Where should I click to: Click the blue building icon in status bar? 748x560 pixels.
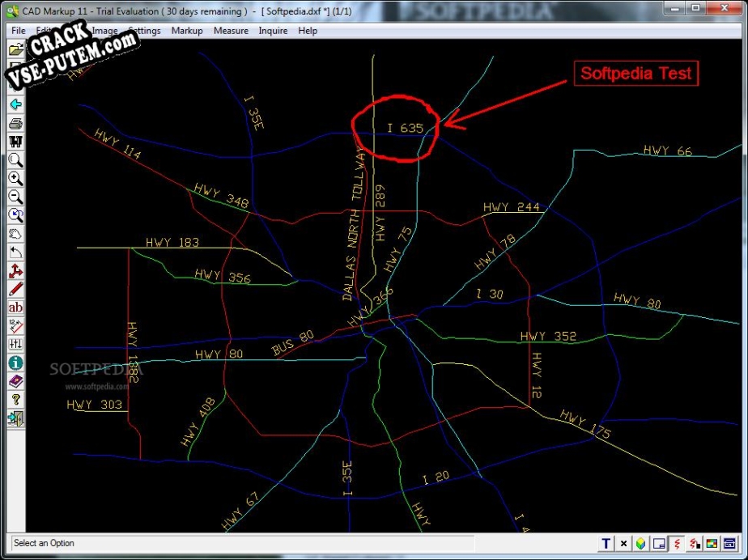(729, 543)
